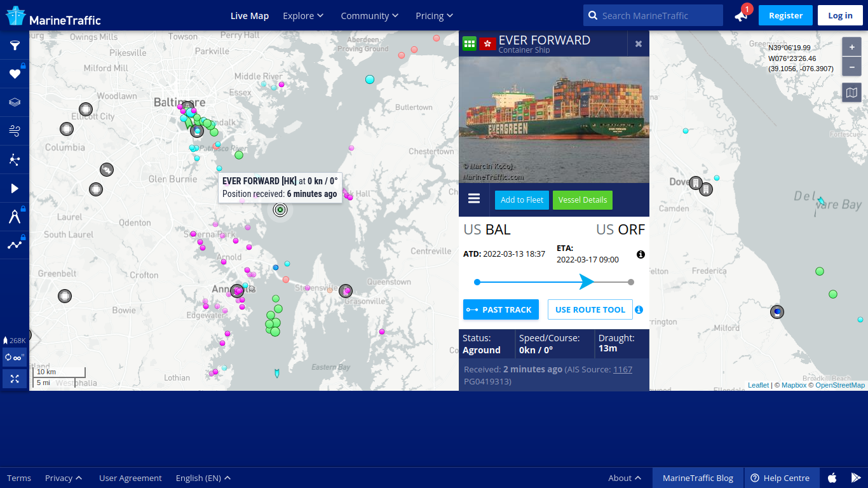Show the wind weather layer icon
The image size is (868, 488).
tap(15, 131)
